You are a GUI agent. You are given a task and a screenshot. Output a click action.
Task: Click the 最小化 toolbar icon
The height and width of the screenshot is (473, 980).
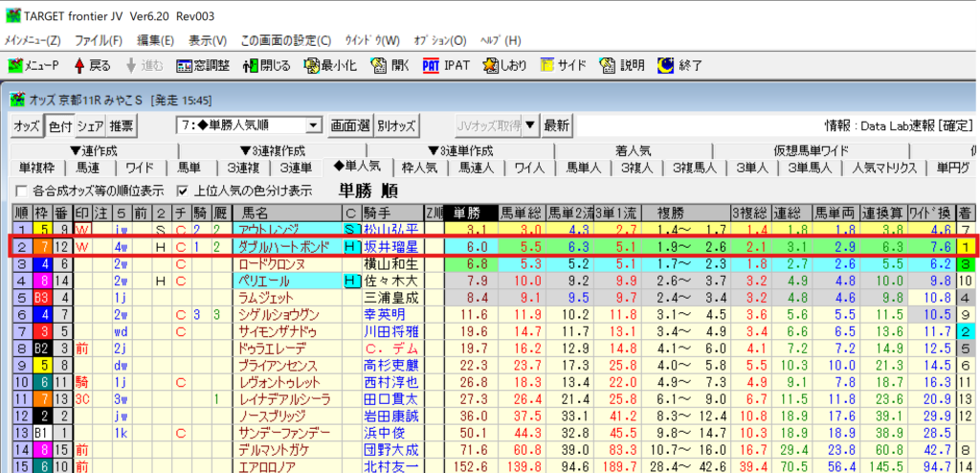pos(313,65)
